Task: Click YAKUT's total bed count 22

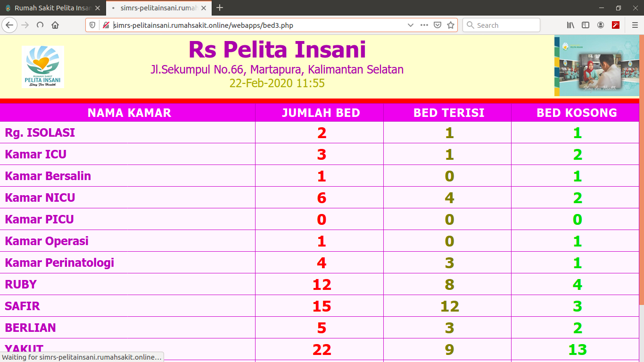Action: [x=322, y=350]
